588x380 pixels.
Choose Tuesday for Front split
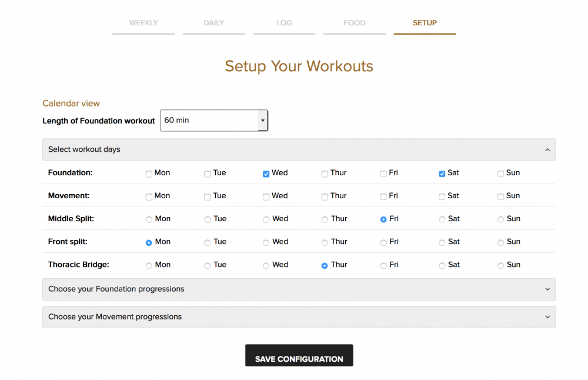(x=208, y=243)
